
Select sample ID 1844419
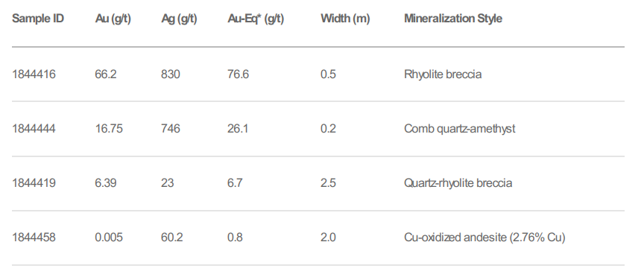click(x=34, y=183)
